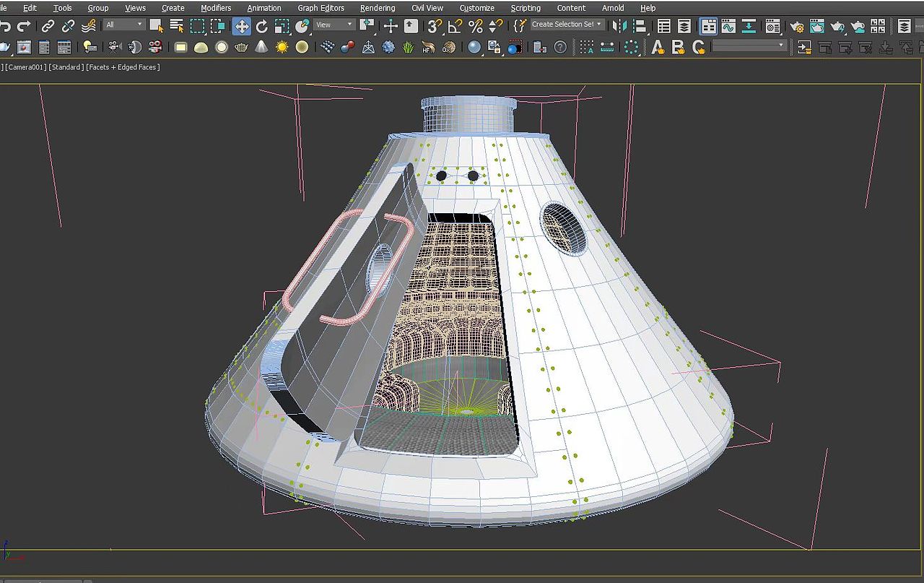Click the Redo arrow in the main toolbar
Viewport: 924px width, 583px height.
pyautogui.click(x=25, y=27)
